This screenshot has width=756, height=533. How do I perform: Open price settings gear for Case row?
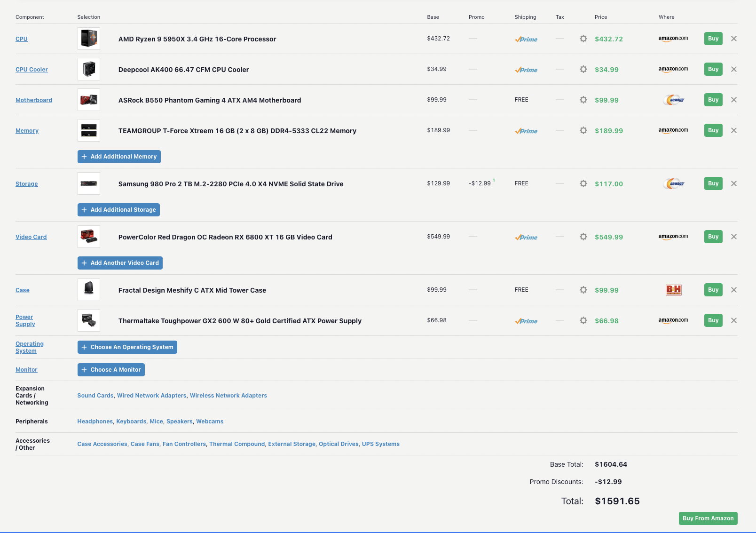[x=583, y=290]
